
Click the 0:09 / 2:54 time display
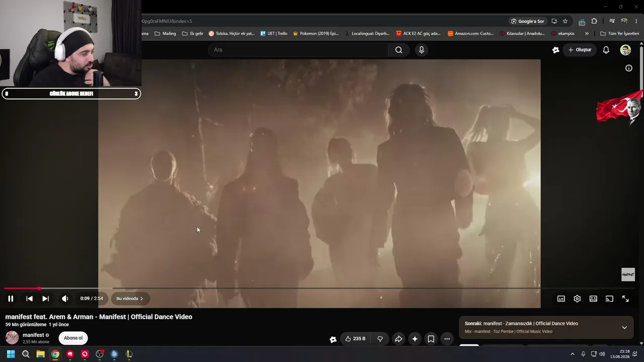pyautogui.click(x=92, y=299)
